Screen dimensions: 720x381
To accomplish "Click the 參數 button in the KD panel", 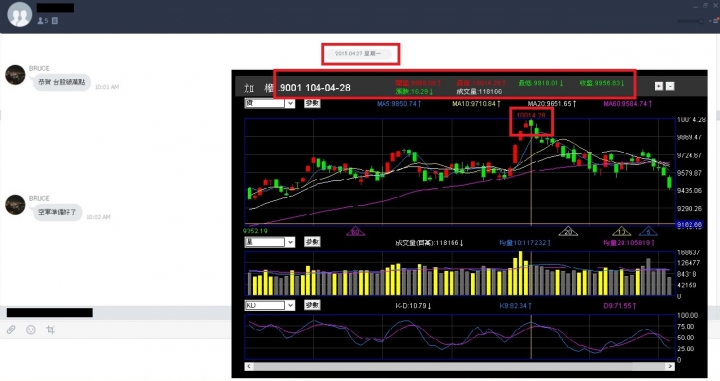I will point(312,305).
